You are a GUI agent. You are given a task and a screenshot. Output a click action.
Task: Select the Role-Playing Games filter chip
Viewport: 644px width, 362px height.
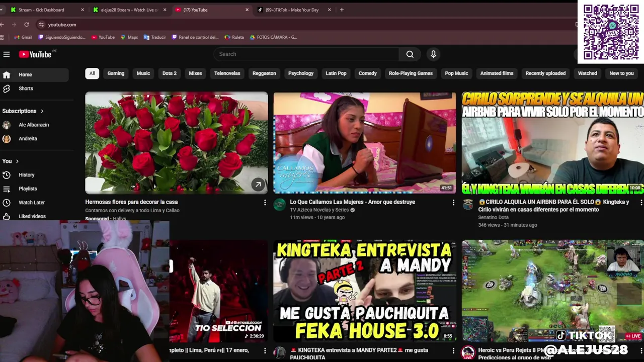(411, 73)
